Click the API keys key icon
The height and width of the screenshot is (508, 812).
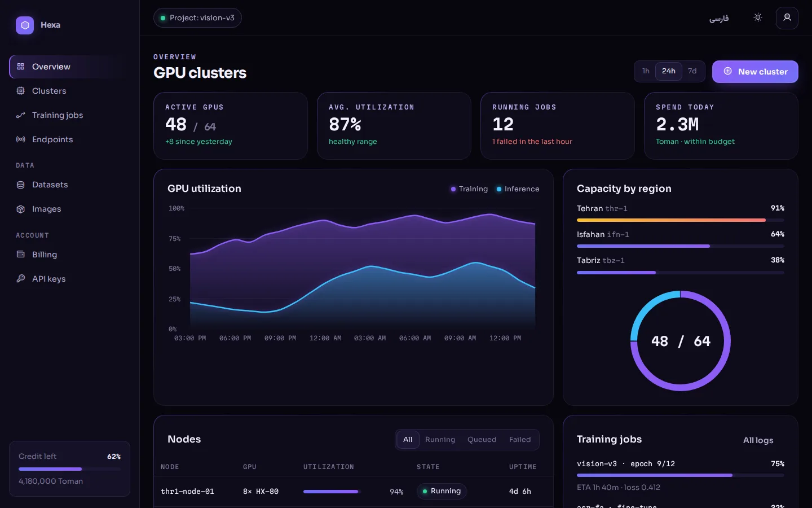21,279
